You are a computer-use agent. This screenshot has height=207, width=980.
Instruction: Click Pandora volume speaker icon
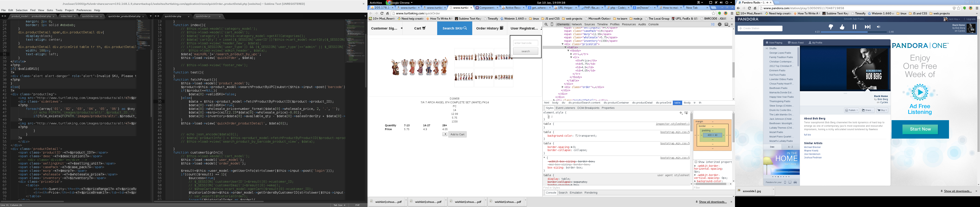[x=878, y=27]
